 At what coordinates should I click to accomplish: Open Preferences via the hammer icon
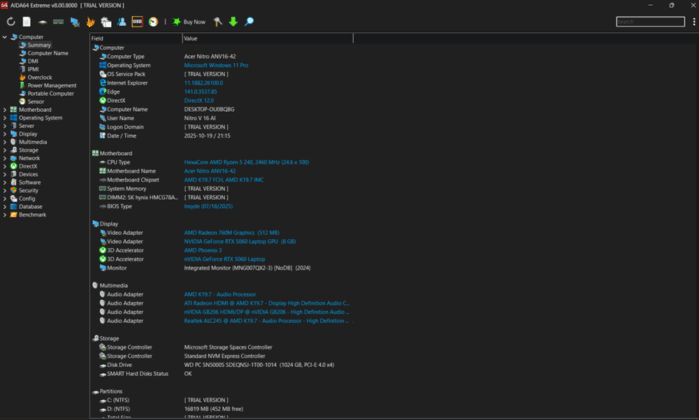[x=218, y=21]
